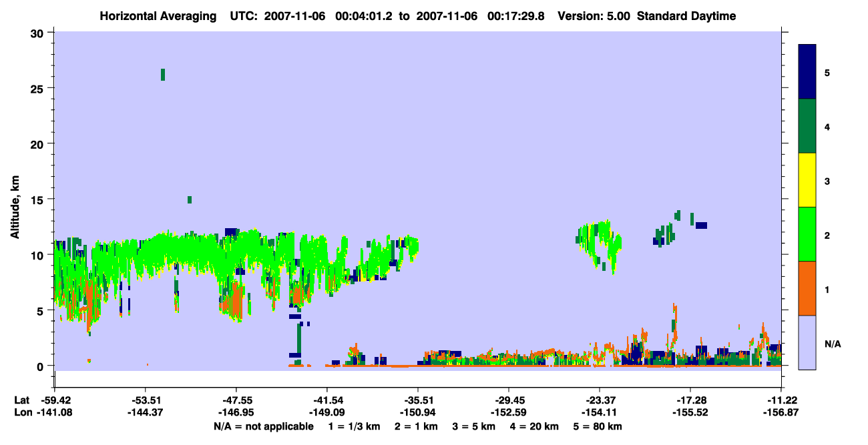This screenshot has height=445, width=868.
Task: Click the 'Lon' row label
Action: [x=23, y=413]
